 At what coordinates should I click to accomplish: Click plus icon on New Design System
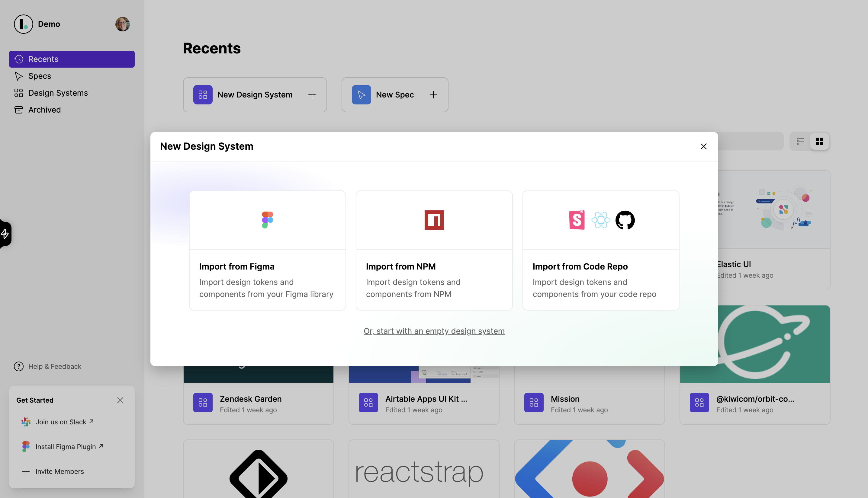[312, 95]
